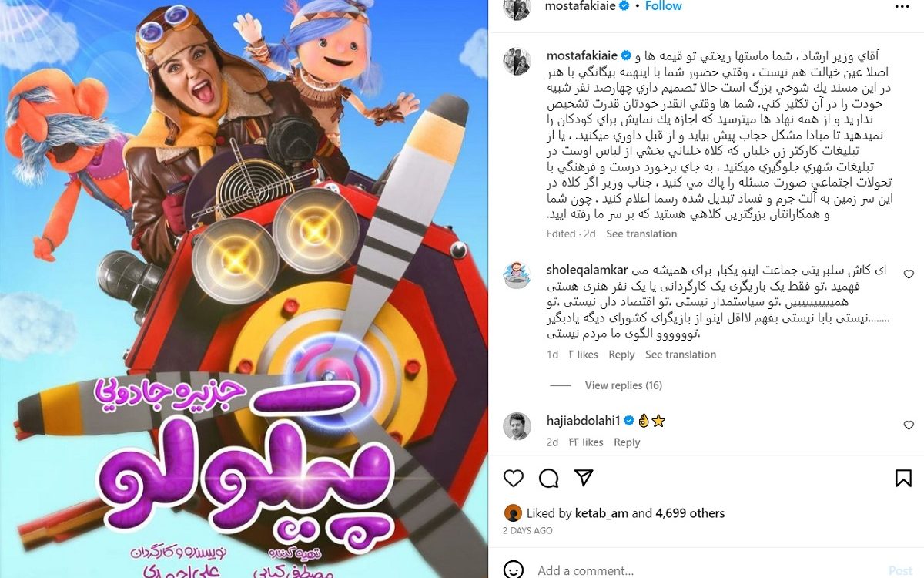Save post with bookmark icon

click(903, 478)
